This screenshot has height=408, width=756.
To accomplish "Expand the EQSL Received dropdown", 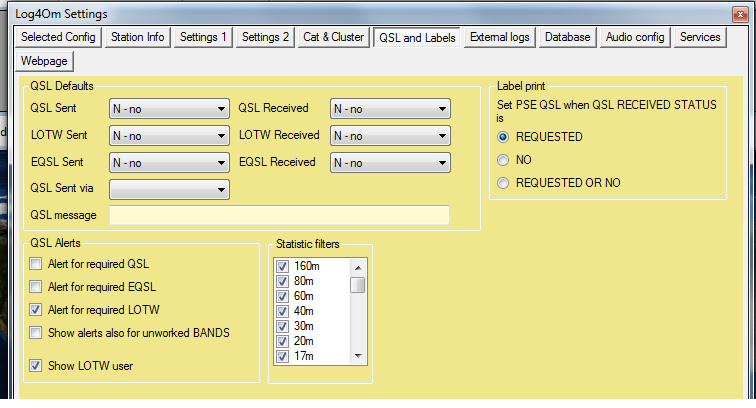I will coord(390,163).
